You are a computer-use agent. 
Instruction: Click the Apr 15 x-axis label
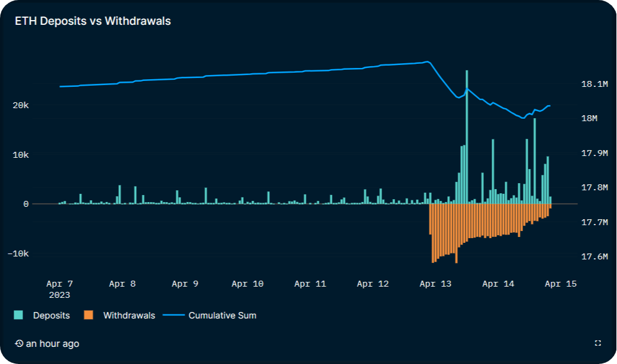(560, 284)
